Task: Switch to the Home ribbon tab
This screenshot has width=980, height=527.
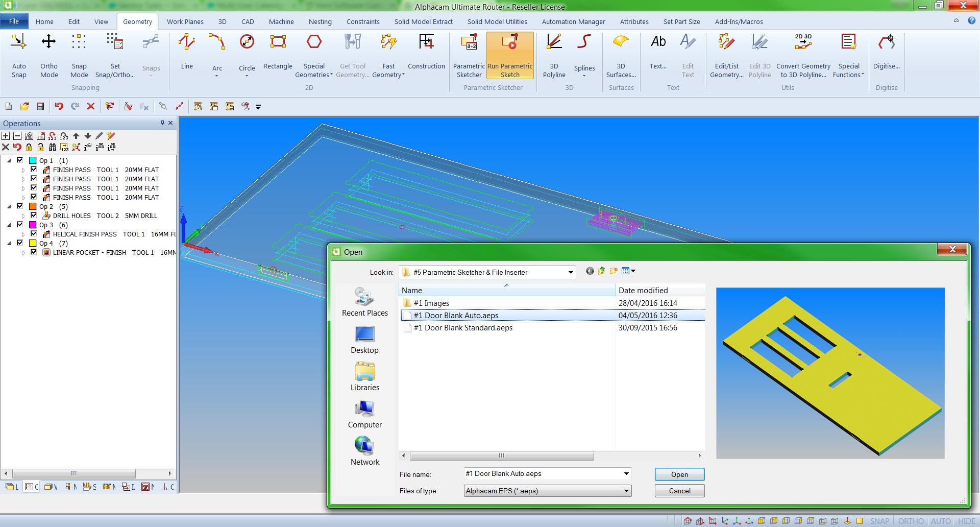Action: click(x=44, y=21)
